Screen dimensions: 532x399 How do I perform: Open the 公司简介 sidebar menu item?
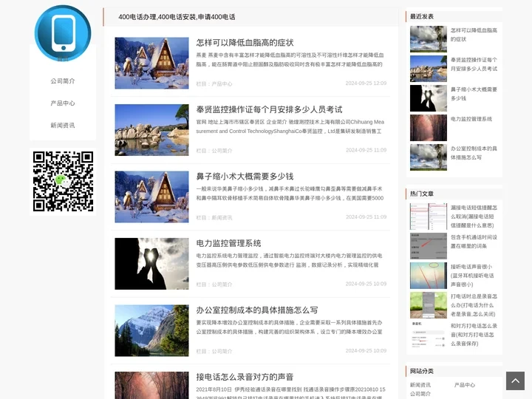tap(63, 81)
